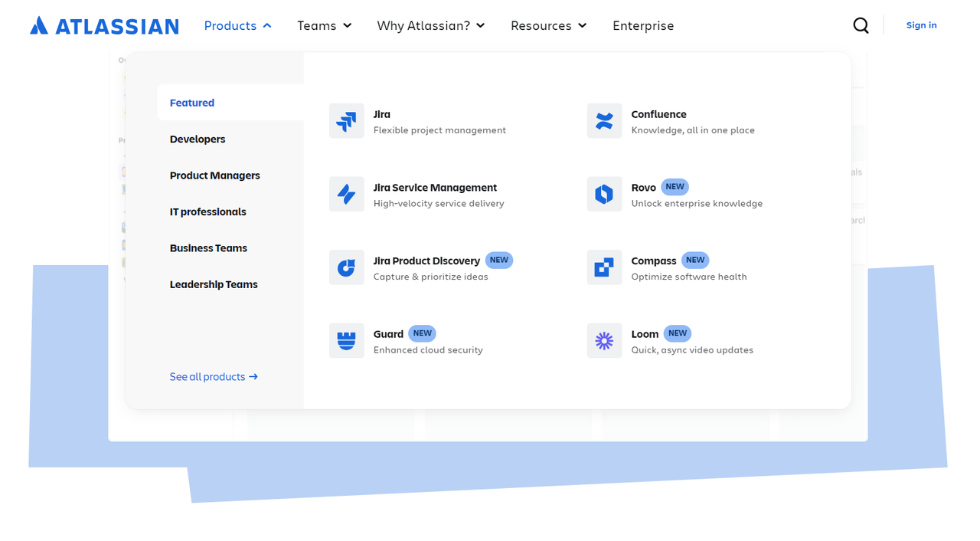Click the Atlassian logo
The height and width of the screenshot is (541, 980).
click(103, 25)
